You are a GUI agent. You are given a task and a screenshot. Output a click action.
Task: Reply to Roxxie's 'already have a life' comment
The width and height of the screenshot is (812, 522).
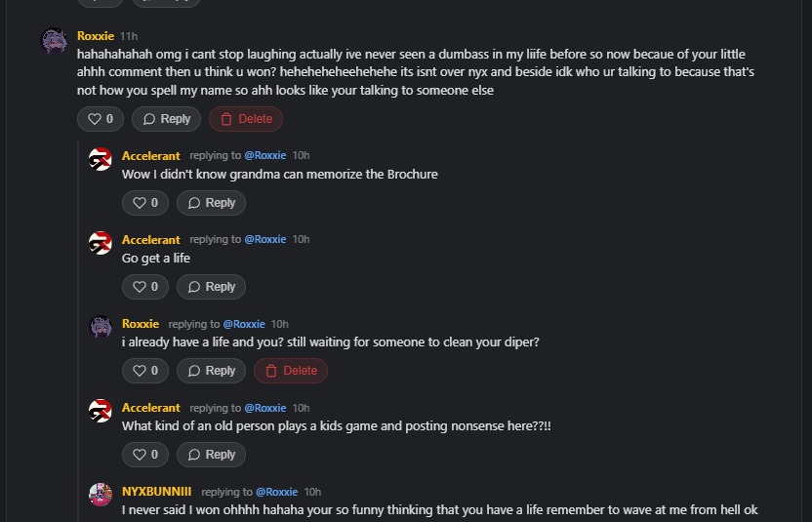[211, 371]
